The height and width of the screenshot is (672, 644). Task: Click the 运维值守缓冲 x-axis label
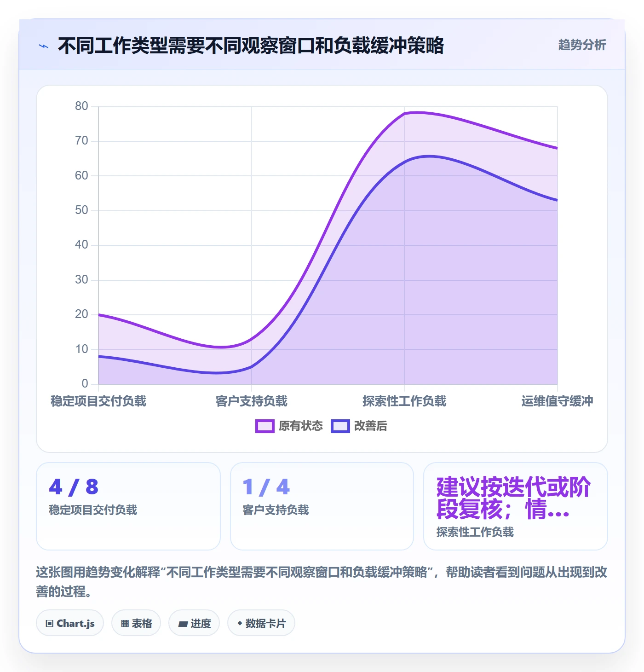tap(558, 401)
